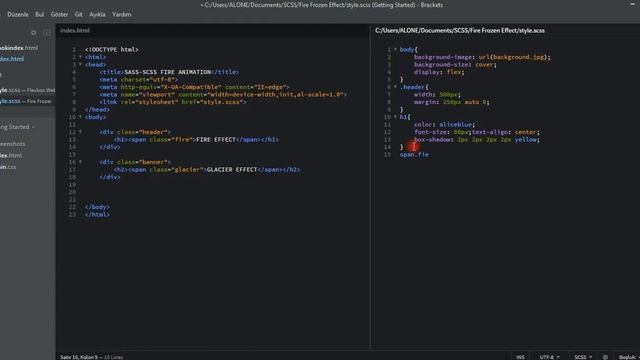Click the FIRE EFFECT text on line 13
This screenshot has height=360, width=640.
216,140
